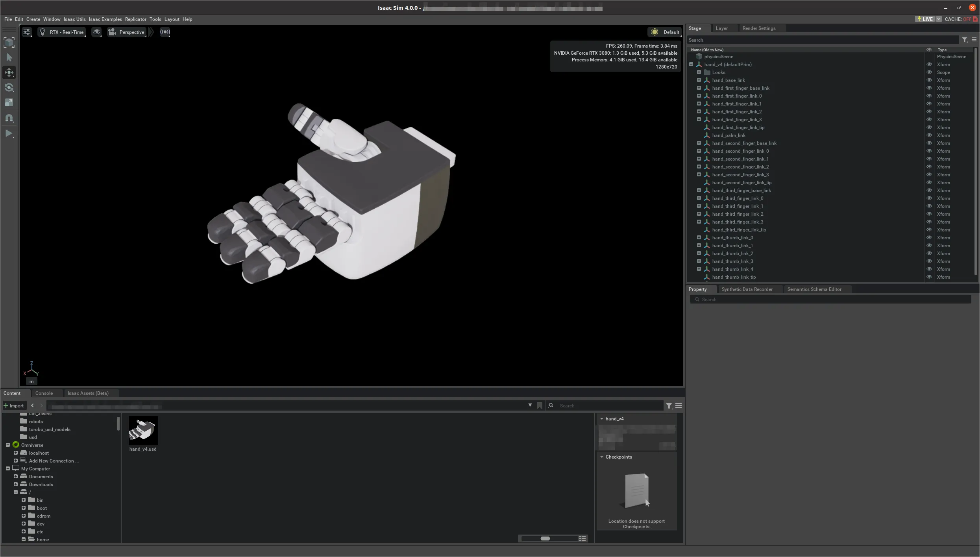Collapse the Omniverse tree node
This screenshot has height=557, width=980.
[8, 445]
